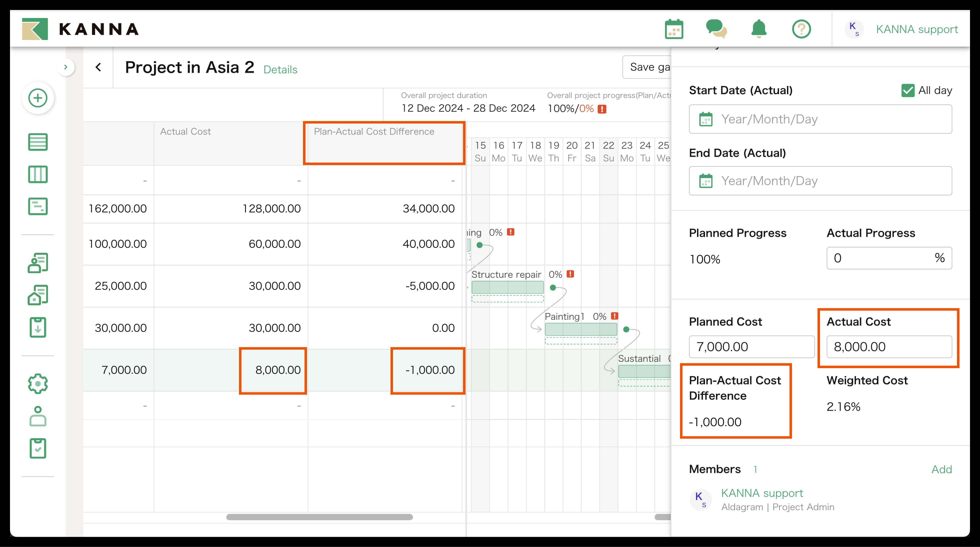
Task: Open the chat messages icon
Action: click(x=716, y=29)
